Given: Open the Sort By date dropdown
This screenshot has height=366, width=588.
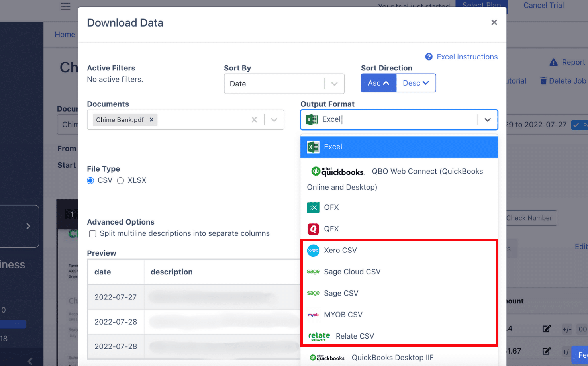Looking at the screenshot, I should [334, 84].
